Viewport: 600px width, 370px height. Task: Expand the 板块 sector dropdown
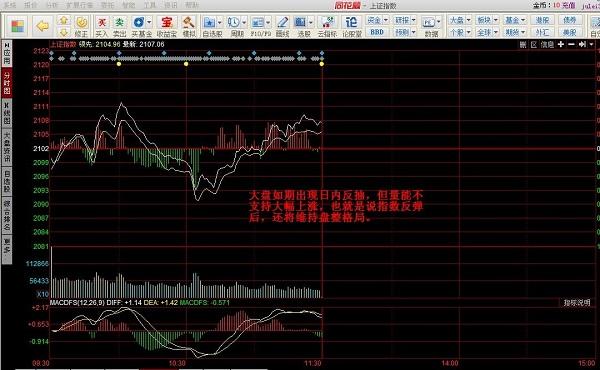[x=487, y=20]
